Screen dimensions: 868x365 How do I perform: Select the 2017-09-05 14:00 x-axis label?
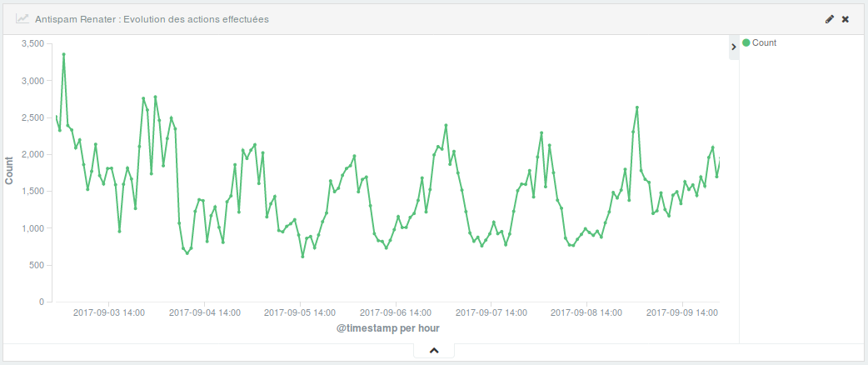pos(300,313)
